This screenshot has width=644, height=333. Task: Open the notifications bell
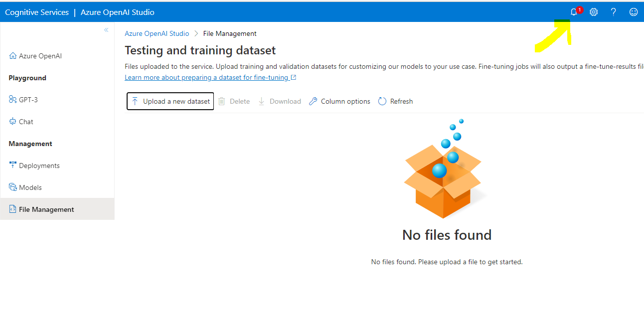(x=573, y=11)
